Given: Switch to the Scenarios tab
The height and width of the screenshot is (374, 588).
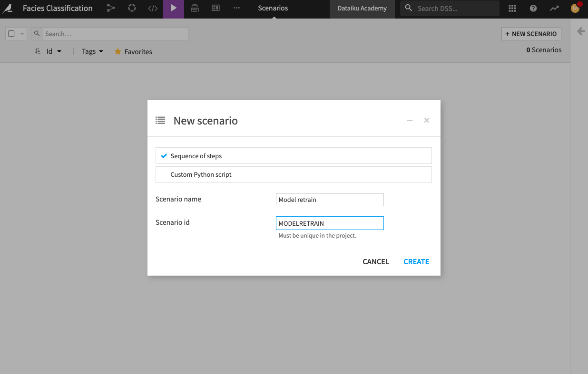Looking at the screenshot, I should click(x=273, y=8).
